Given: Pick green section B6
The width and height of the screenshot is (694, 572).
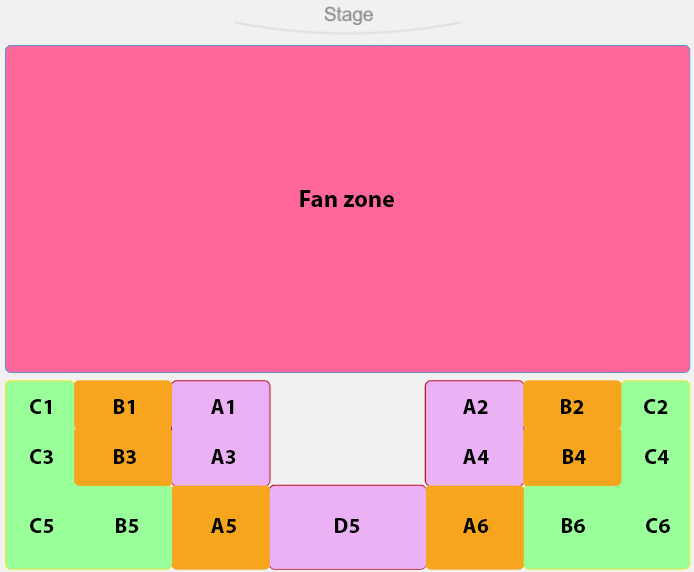Looking at the screenshot, I should click(572, 526).
